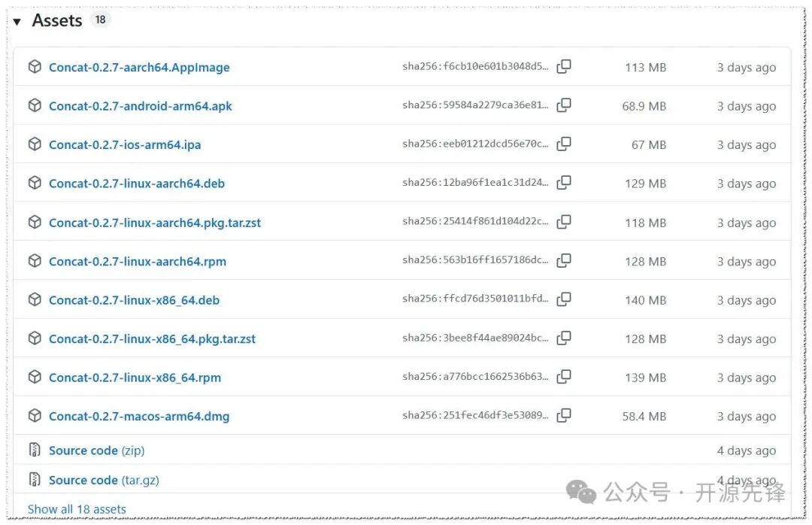Click package icon beside Concat-0.2.7-macos-arm64.dmg
This screenshot has height=525, width=812.
pos(35,416)
